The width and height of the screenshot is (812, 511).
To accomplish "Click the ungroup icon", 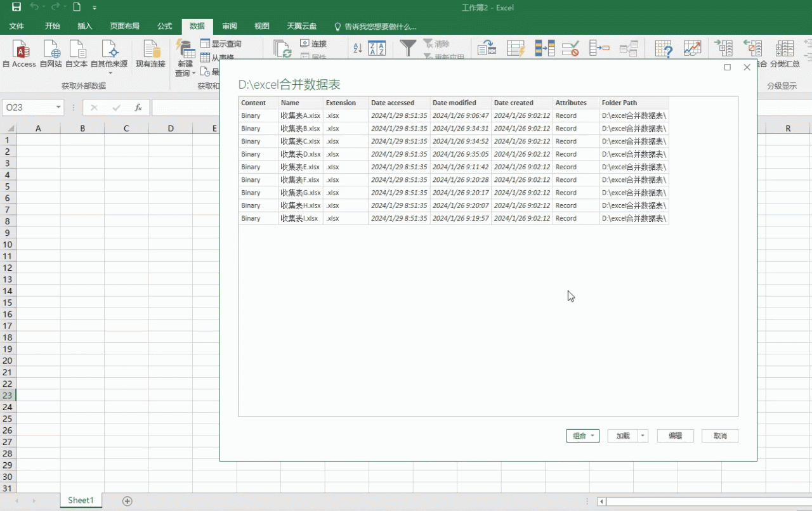I will tap(753, 48).
